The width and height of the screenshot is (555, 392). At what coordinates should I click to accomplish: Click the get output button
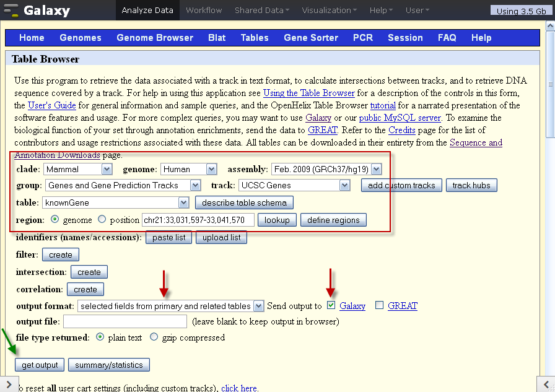click(40, 365)
